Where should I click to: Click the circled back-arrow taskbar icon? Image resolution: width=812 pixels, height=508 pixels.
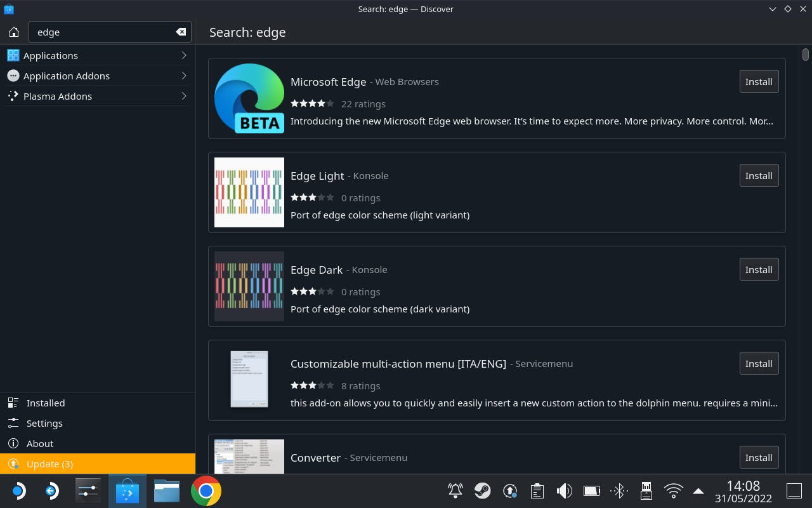(x=51, y=491)
